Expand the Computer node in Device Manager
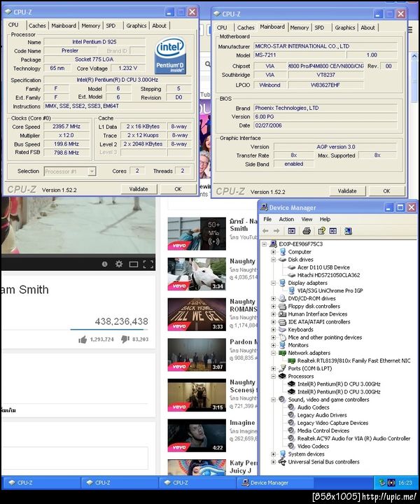 pyautogui.click(x=273, y=252)
